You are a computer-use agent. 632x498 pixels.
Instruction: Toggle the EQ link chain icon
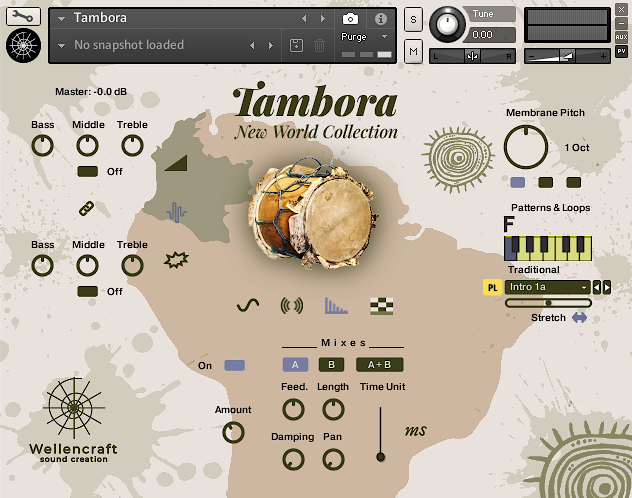point(86,209)
